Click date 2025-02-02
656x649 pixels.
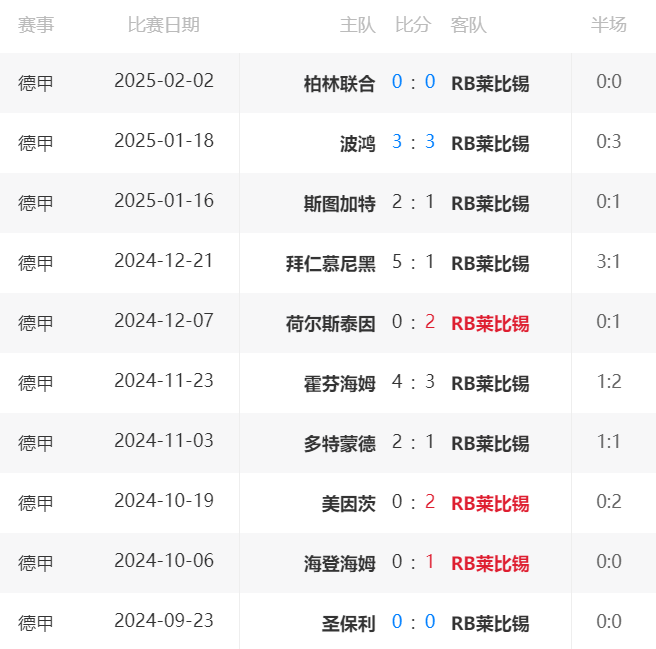point(164,81)
